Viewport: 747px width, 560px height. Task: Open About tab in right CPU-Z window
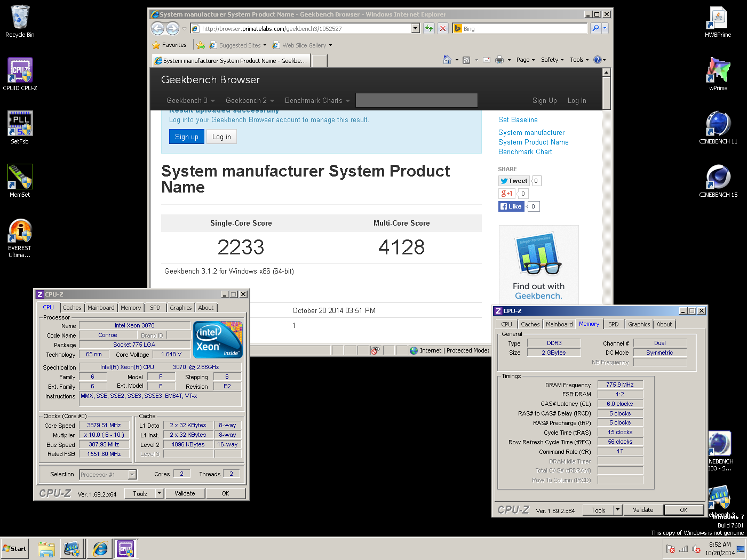click(x=664, y=324)
